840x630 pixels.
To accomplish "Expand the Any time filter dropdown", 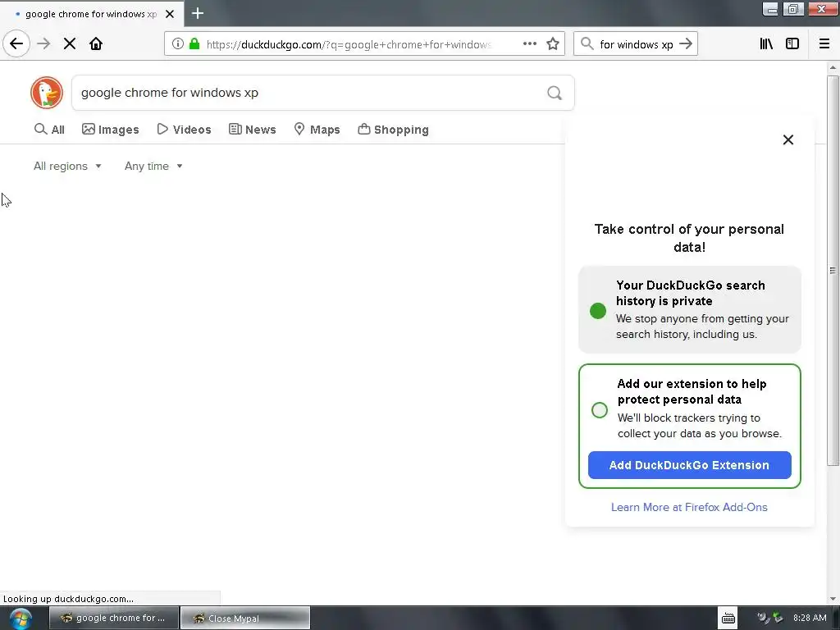I will 153,166.
